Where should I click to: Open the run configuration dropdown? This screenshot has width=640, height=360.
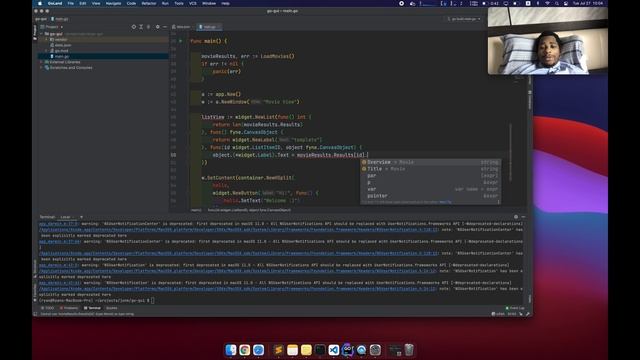[x=464, y=19]
